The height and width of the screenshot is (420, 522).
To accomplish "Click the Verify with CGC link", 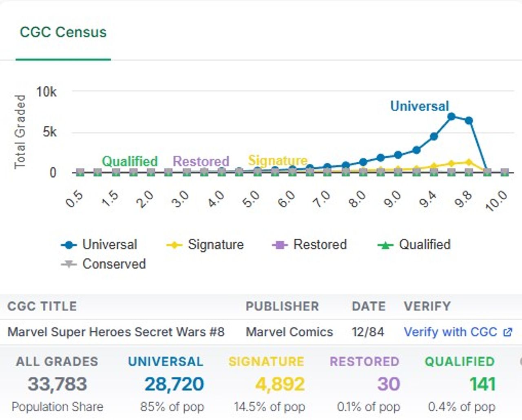I will [x=450, y=332].
